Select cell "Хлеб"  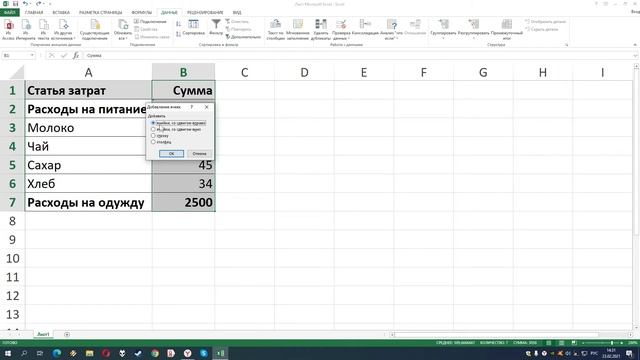tap(88, 184)
